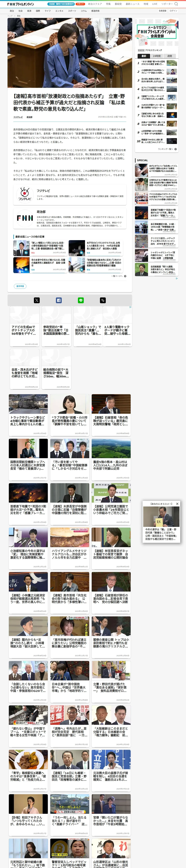This screenshot has width=186, height=868.
Task: Open the 警察庁長官銃撃事件 featured banner
Action: point(61,4)
